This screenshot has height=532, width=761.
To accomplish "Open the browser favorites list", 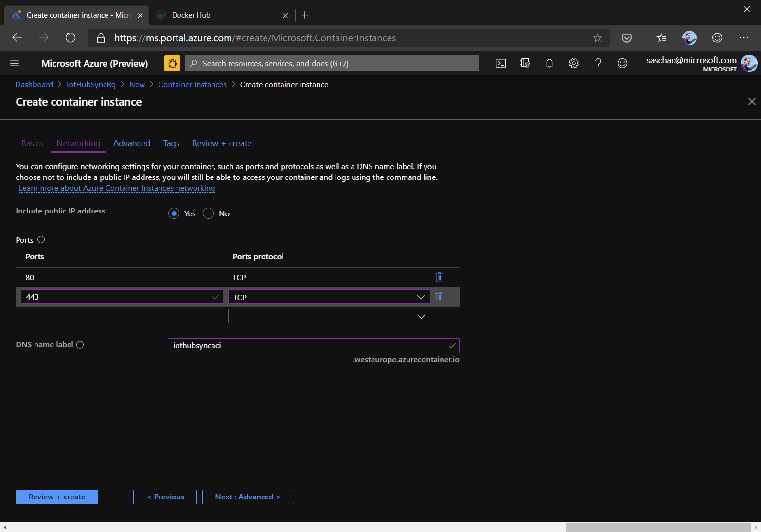I will point(661,38).
